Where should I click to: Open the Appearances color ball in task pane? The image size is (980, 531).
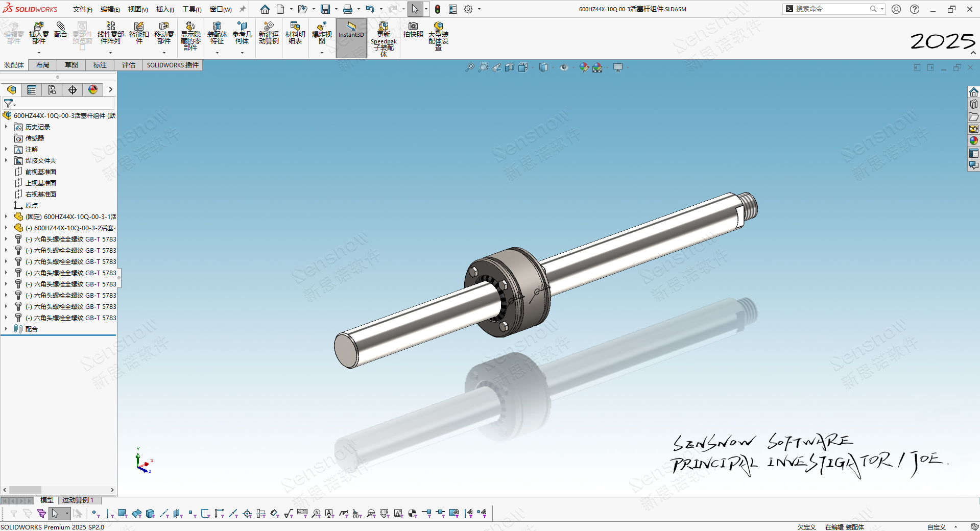(973, 141)
